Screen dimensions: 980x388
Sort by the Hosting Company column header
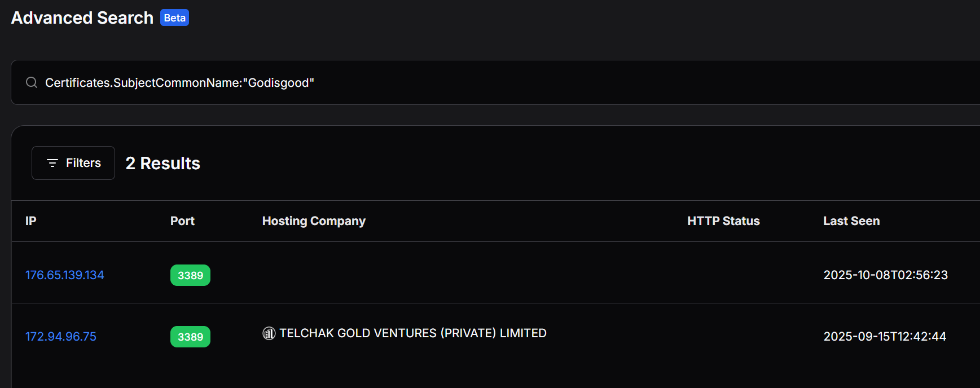click(314, 221)
